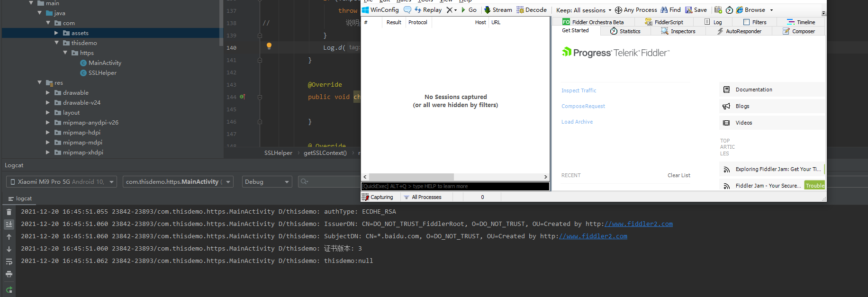Image resolution: width=868 pixels, height=297 pixels.
Task: Open the Browse dropdown arrow
Action: pyautogui.click(x=771, y=10)
